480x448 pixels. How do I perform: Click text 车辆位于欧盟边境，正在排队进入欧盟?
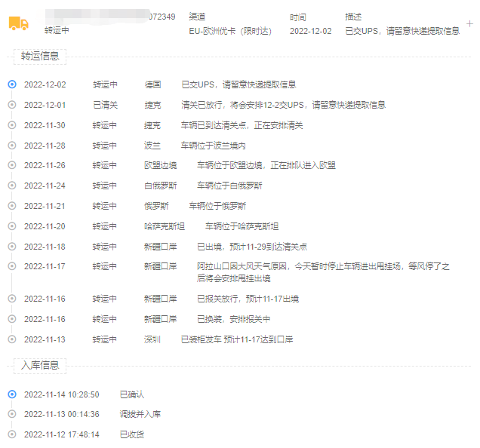[x=266, y=165]
